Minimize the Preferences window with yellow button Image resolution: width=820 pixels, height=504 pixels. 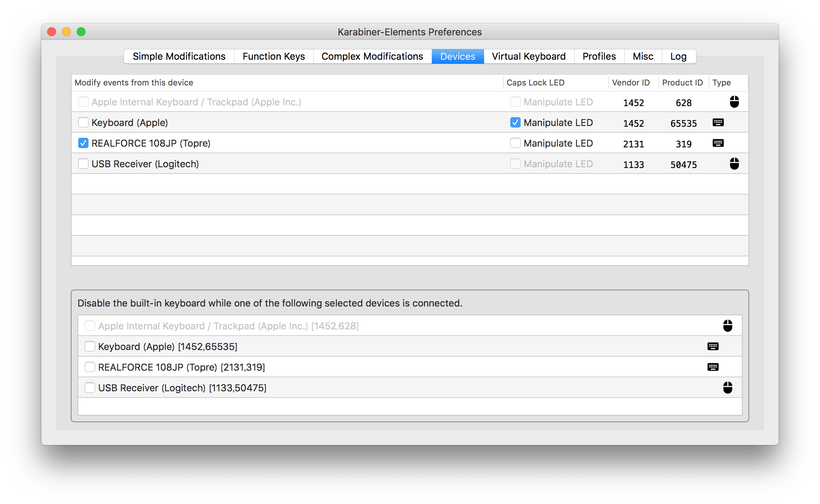coord(66,32)
